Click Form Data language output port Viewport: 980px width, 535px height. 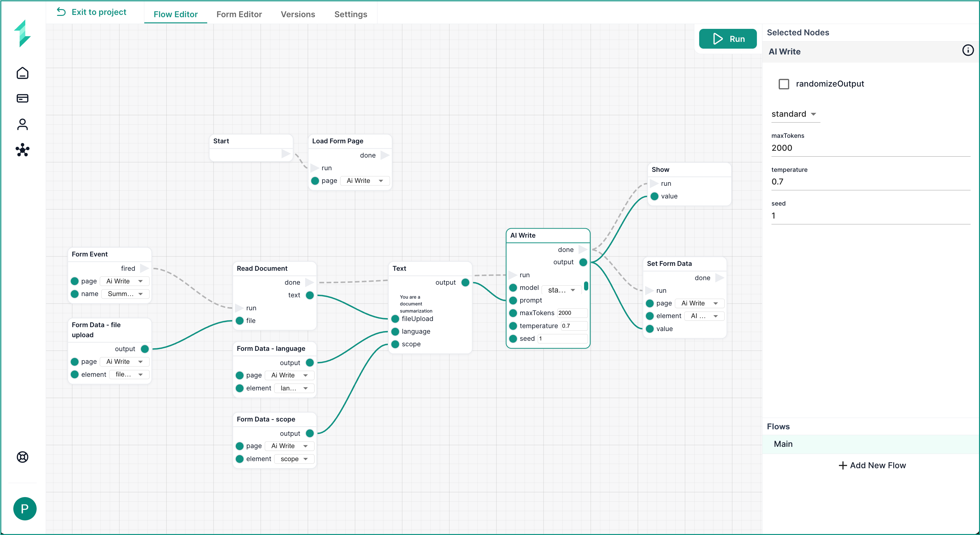(x=310, y=363)
